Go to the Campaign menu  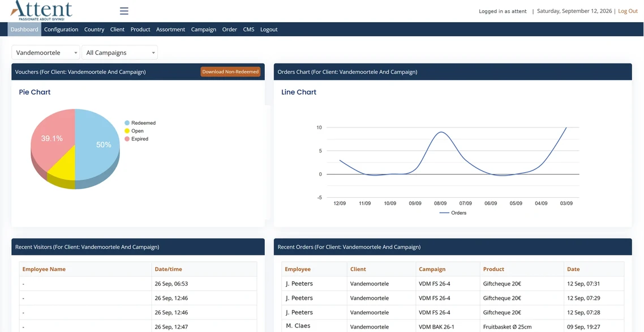click(204, 29)
